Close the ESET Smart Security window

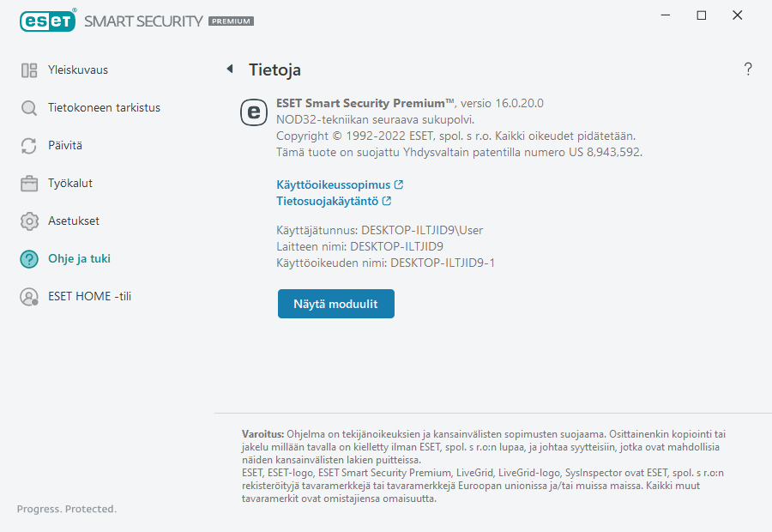[738, 15]
